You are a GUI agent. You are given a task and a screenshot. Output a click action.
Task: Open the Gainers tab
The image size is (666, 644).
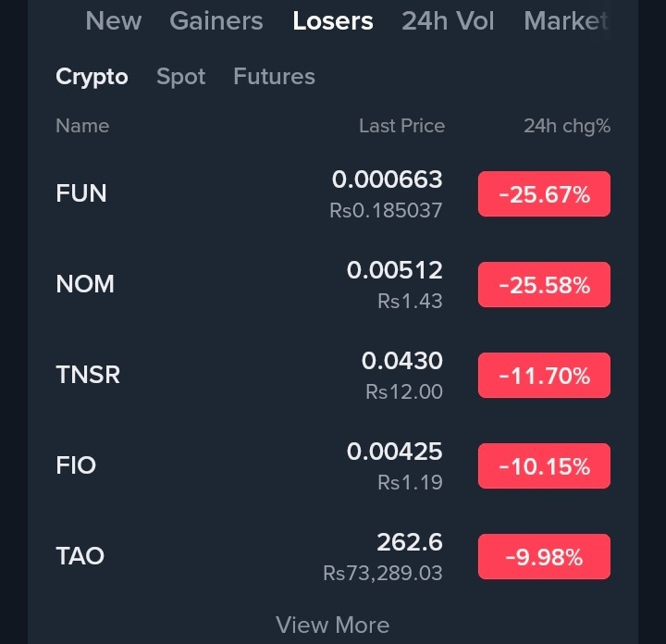click(x=216, y=21)
